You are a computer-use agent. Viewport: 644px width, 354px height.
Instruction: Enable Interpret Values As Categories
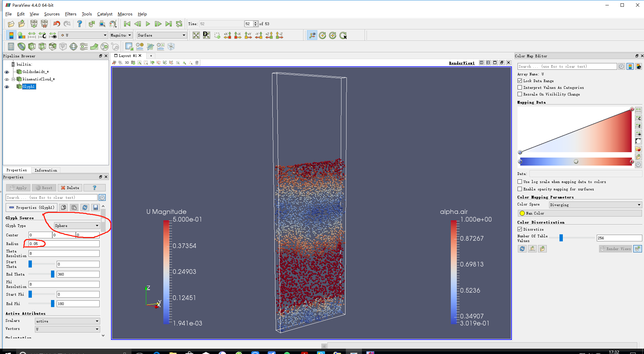[x=520, y=87]
